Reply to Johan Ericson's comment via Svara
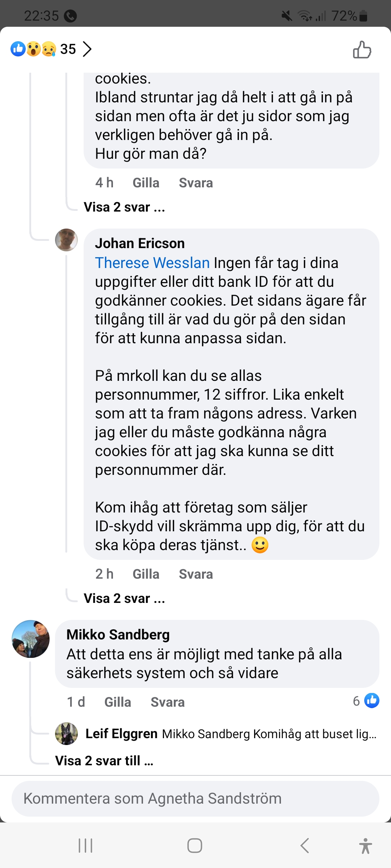391x868 pixels. point(196,574)
